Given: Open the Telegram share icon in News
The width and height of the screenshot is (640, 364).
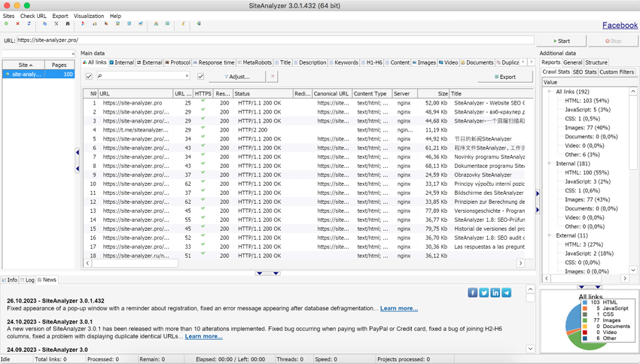Looking at the screenshot, I should tap(507, 293).
